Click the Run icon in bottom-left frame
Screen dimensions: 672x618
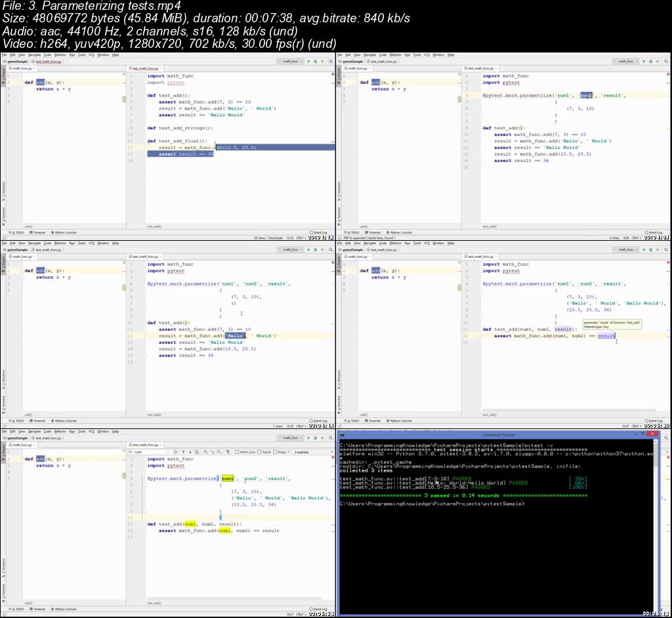[x=308, y=438]
